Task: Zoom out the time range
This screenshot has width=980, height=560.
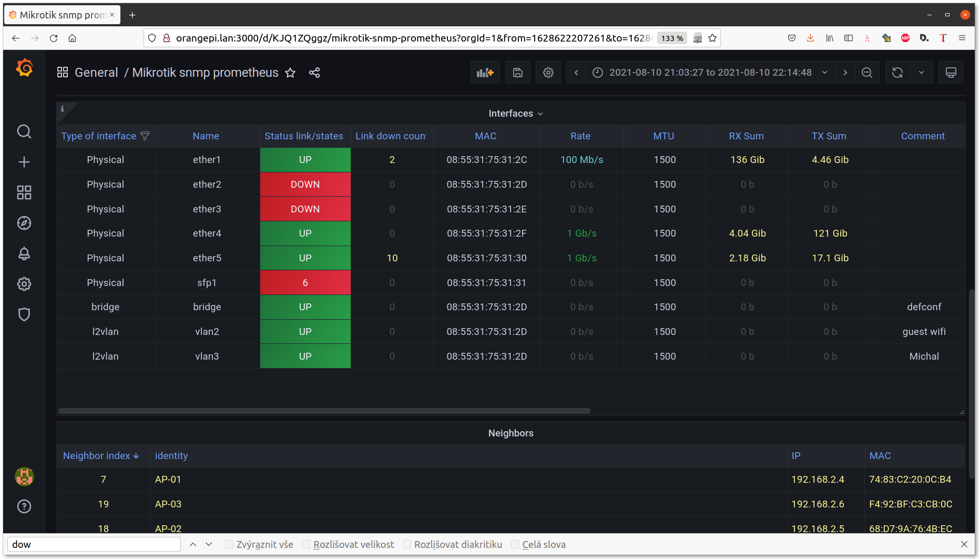Action: pos(867,73)
